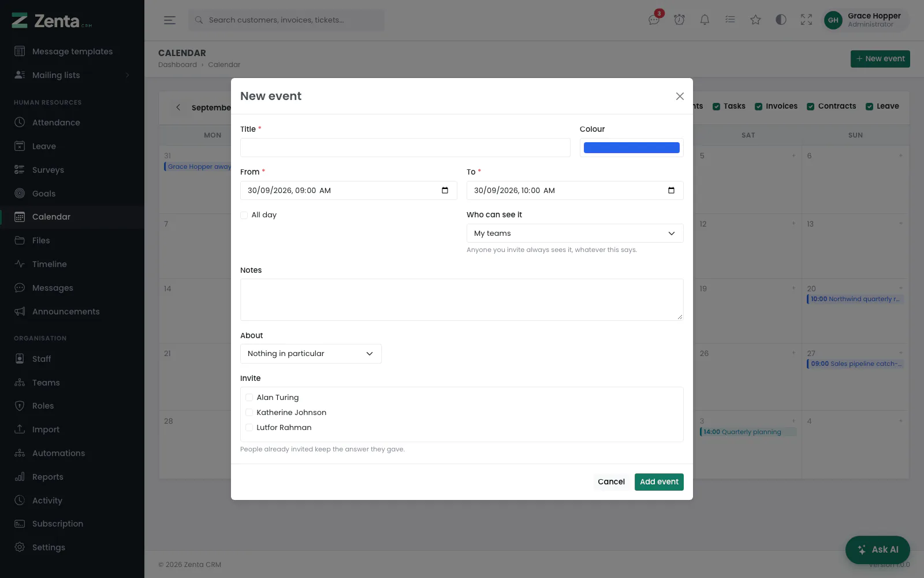Open calendar picker in From field
This screenshot has height=578, width=924.
(x=445, y=191)
